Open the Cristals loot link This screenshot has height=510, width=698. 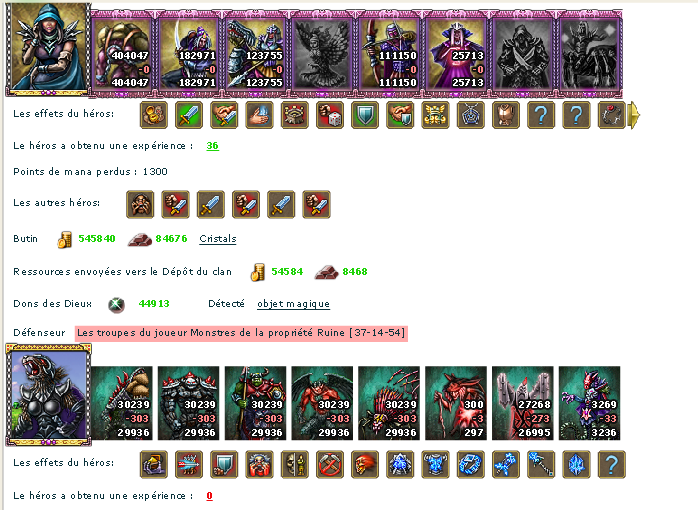[218, 239]
